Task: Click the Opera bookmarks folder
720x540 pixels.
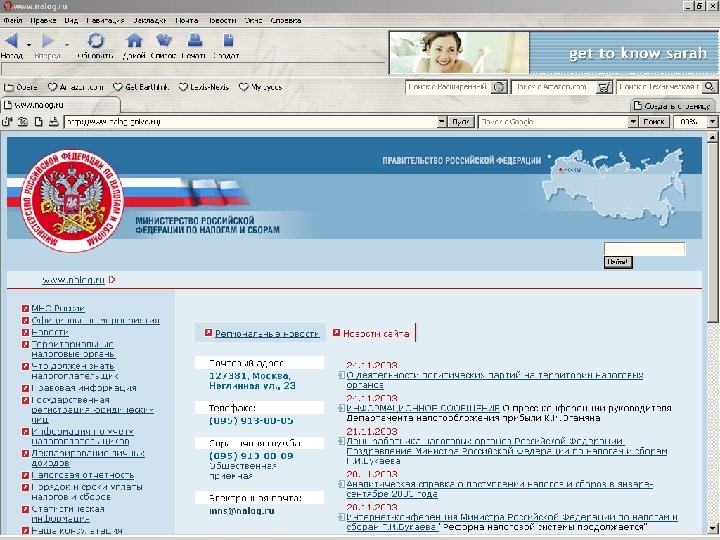Action: coord(21,87)
